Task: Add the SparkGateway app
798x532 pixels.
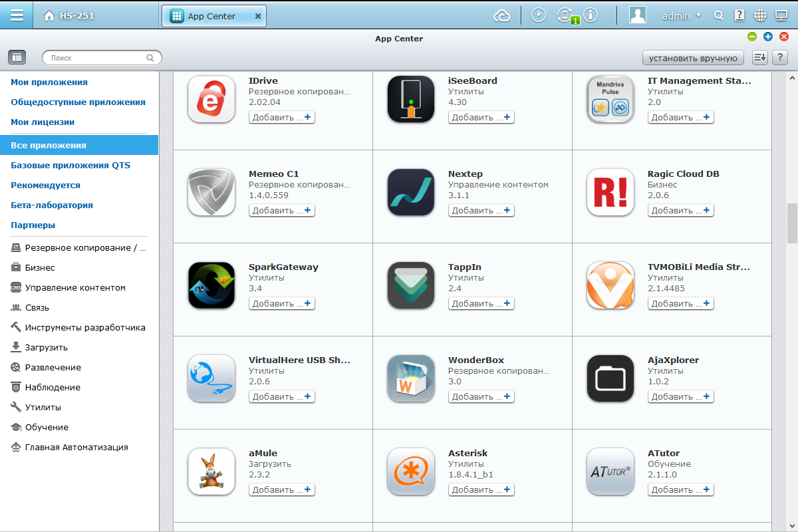Action: (x=282, y=303)
